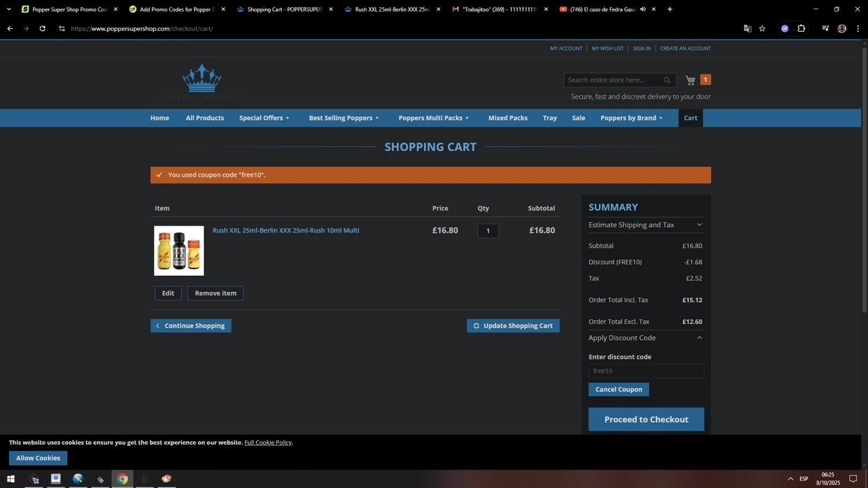
Task: Open Poppers by Brand dropdown
Action: [631, 118]
